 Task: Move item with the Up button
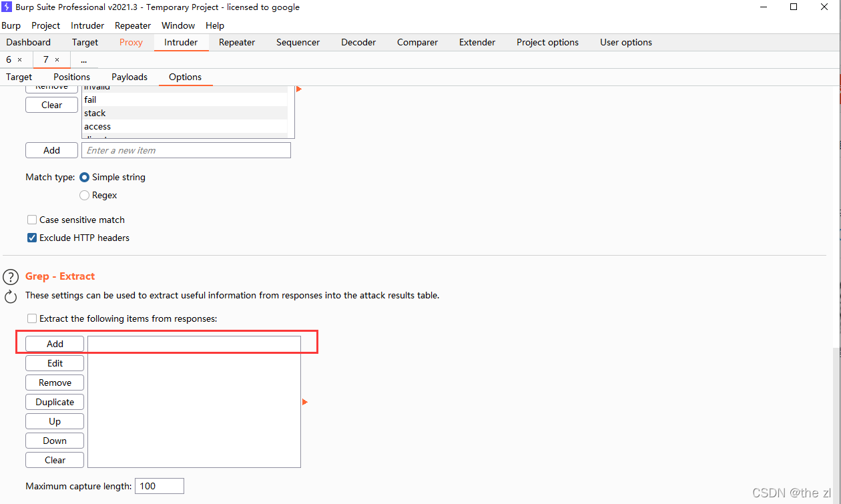click(x=55, y=421)
